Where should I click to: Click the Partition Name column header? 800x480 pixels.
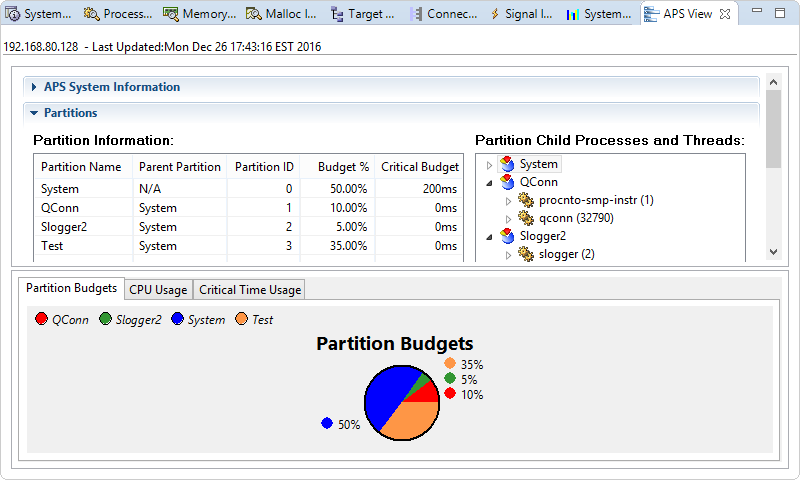[x=81, y=167]
